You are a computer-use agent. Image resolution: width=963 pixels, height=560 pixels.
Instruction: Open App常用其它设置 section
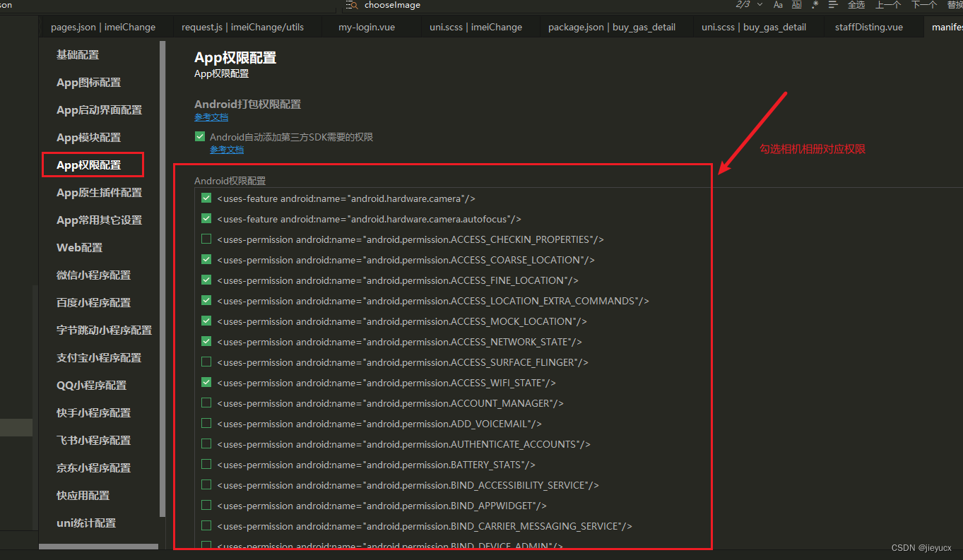[99, 220]
